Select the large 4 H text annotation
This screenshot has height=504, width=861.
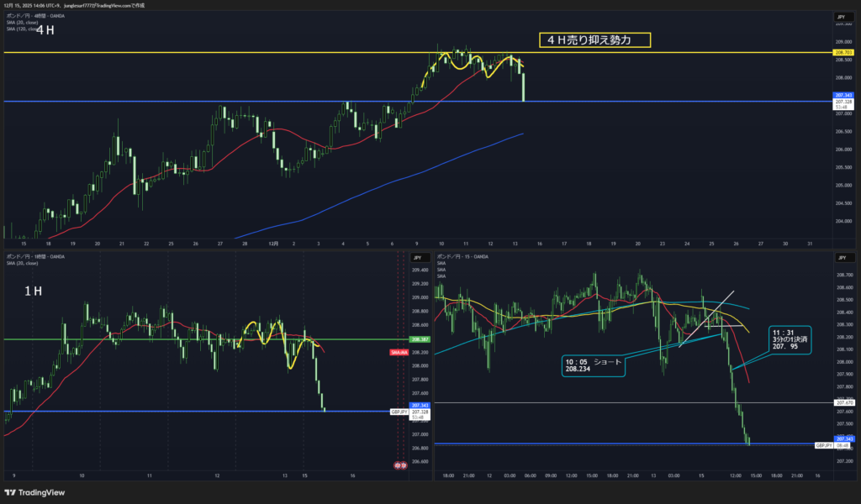tap(45, 30)
